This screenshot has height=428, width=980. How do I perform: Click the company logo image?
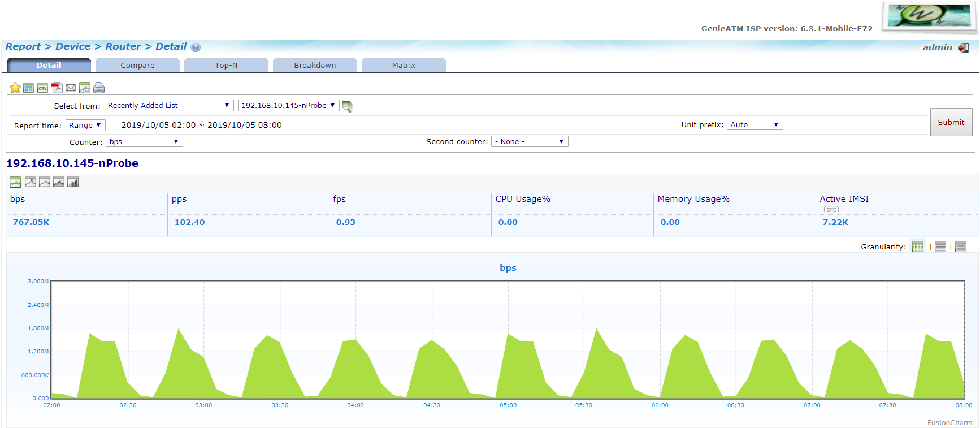[929, 16]
